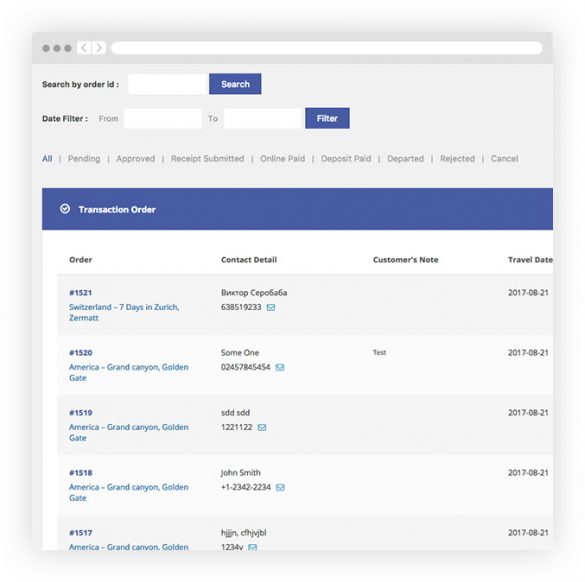Viewport: 585px width, 582px height.
Task: Click the To date input field
Action: 263,118
